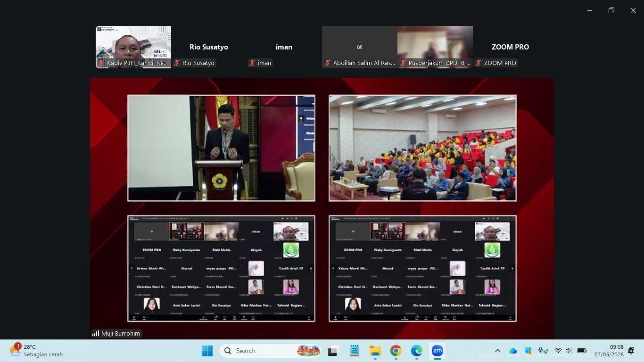Image resolution: width=644 pixels, height=362 pixels.
Task: Click the audience hall video panel
Action: [x=422, y=148]
